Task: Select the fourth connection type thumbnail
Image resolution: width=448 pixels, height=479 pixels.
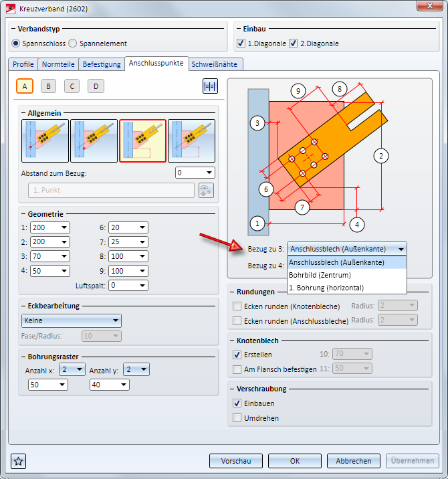Action: (x=191, y=141)
